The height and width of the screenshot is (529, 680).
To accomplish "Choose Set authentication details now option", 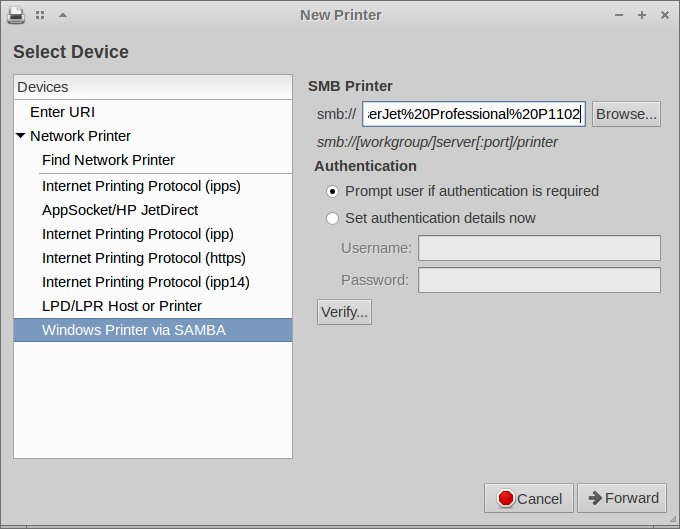I will point(333,218).
